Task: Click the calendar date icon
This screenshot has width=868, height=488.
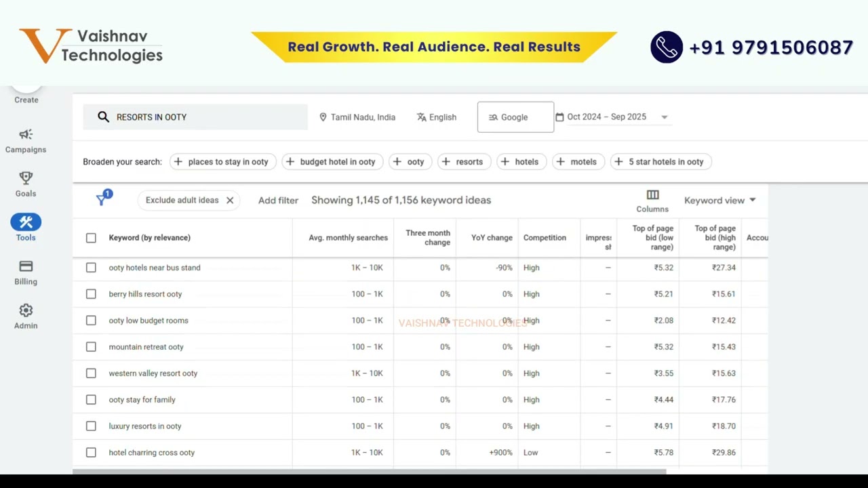Action: coord(559,117)
